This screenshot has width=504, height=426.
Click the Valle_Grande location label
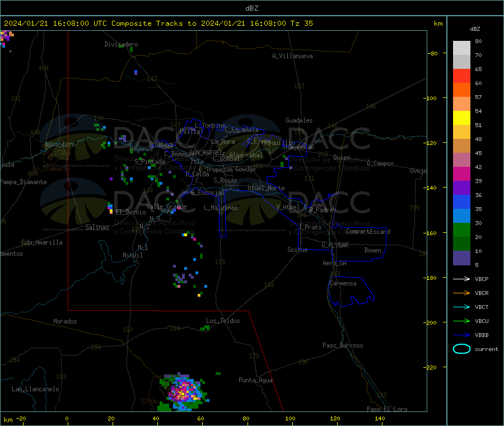tap(166, 207)
